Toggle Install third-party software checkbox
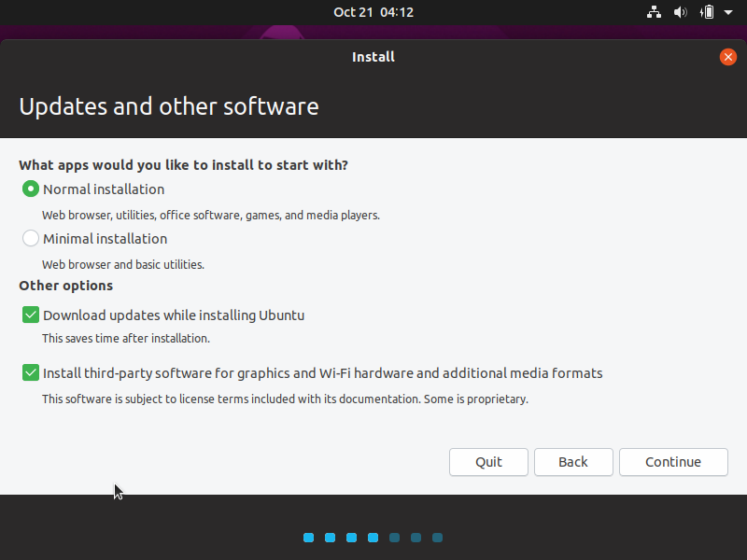This screenshot has width=747, height=560. coord(31,372)
